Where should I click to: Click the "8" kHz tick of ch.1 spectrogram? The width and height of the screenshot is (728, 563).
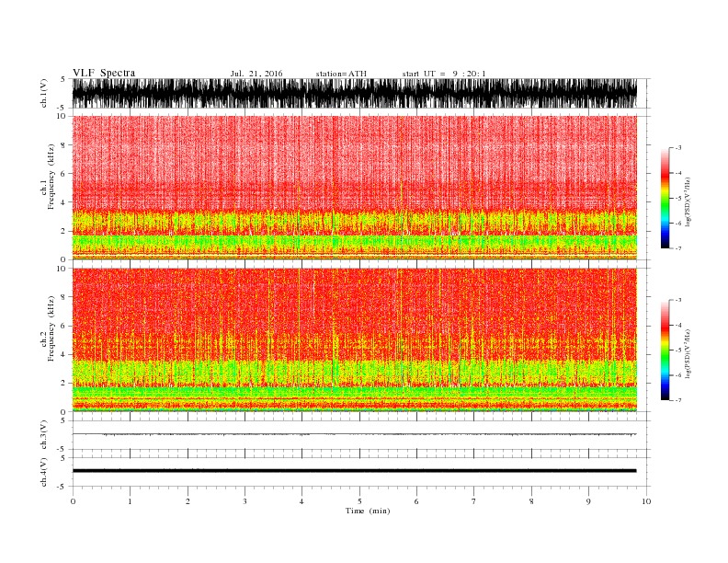(x=64, y=145)
